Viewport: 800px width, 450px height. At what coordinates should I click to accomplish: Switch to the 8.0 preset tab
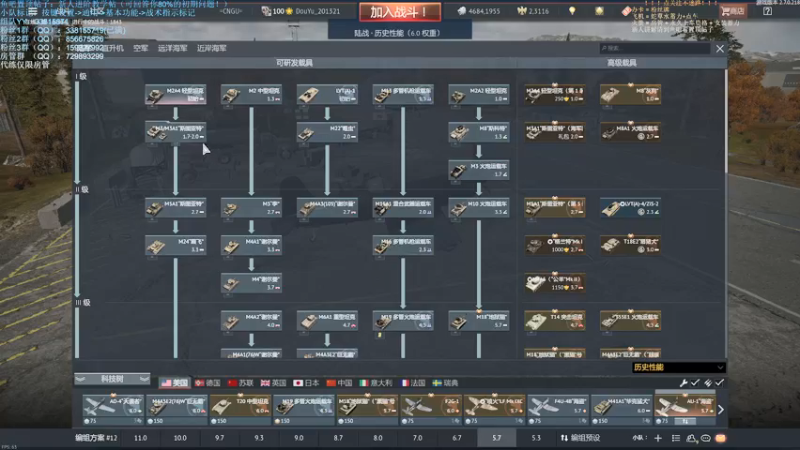click(378, 438)
